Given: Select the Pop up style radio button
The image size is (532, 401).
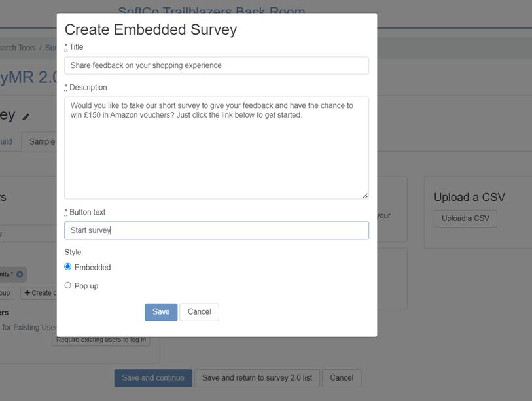Looking at the screenshot, I should pos(67,285).
